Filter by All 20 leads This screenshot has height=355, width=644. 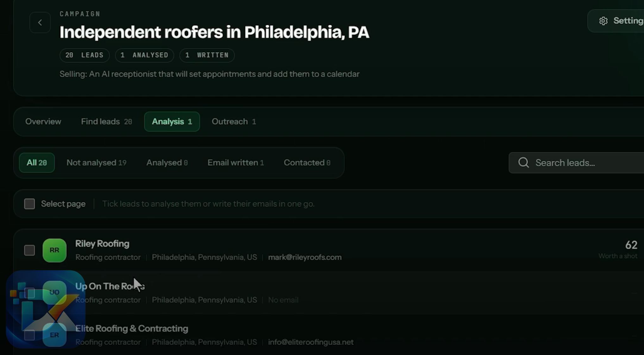click(x=37, y=163)
